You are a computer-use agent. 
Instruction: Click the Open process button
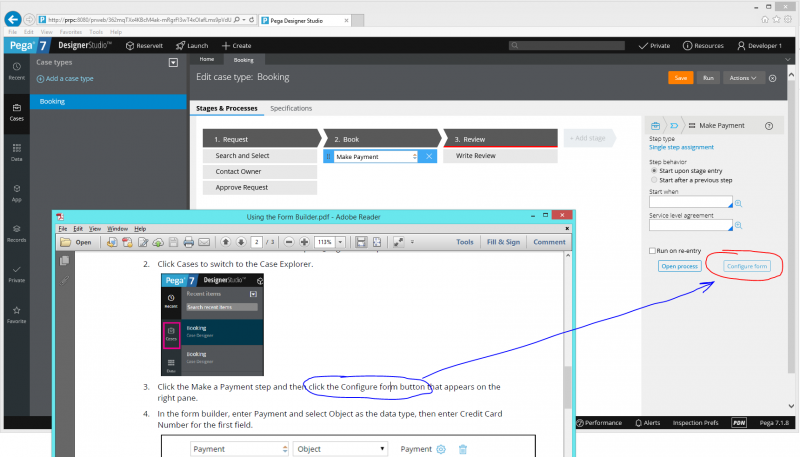coord(680,266)
